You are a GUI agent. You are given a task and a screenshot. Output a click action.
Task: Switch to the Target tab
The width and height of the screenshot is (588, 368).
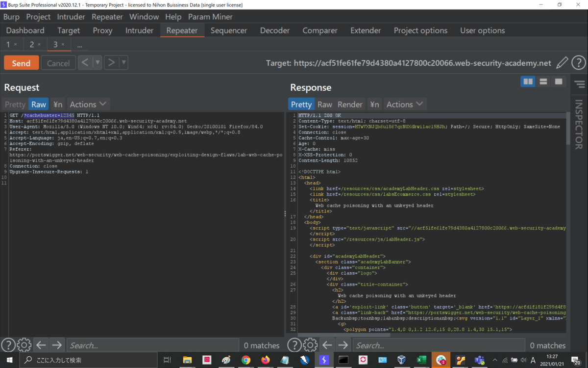(69, 30)
